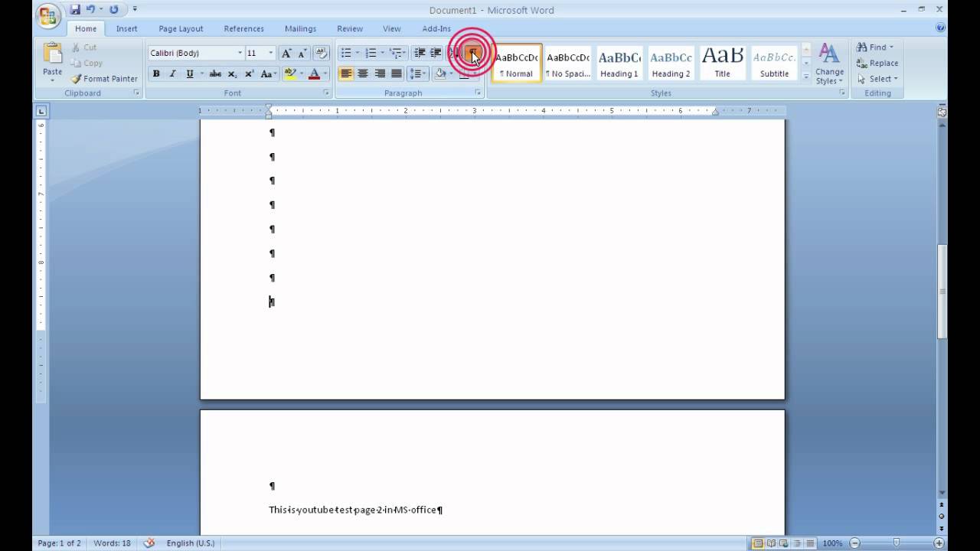
Task: Apply strikethrough formatting
Action: (x=215, y=74)
